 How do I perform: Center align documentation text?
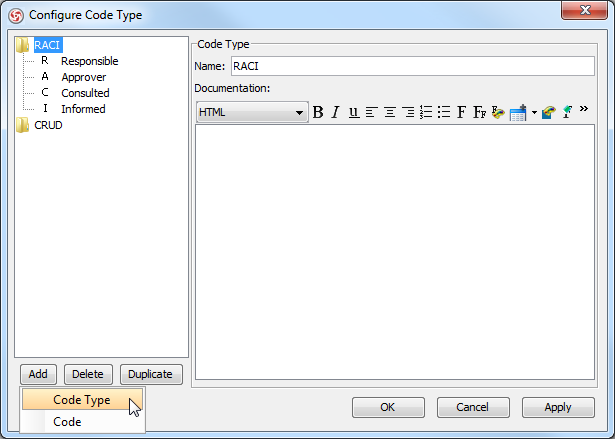click(x=389, y=112)
